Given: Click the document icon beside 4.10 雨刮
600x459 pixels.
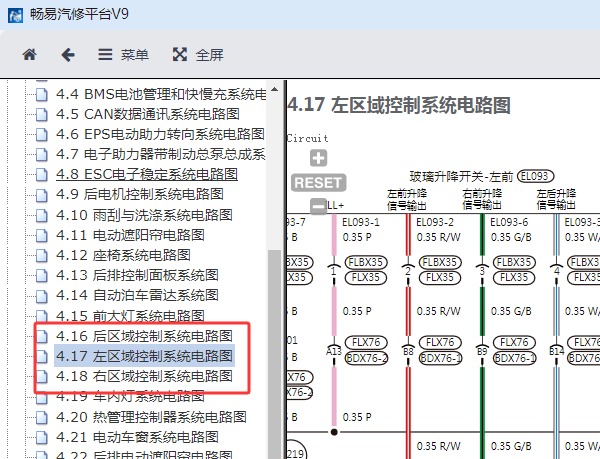Looking at the screenshot, I should 42,215.
